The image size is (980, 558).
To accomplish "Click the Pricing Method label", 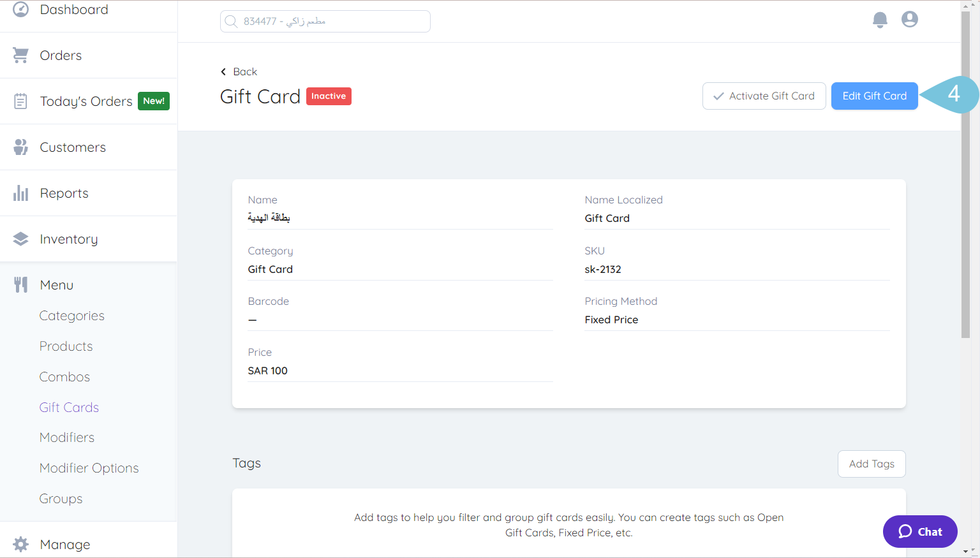I will coord(621,301).
